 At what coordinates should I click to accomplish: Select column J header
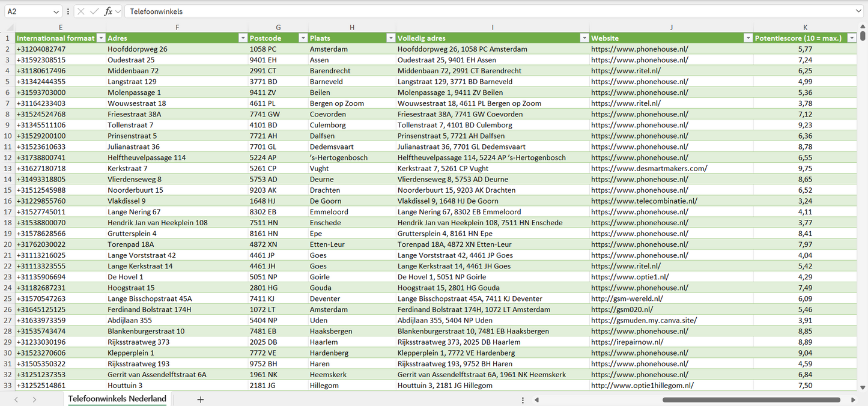671,27
